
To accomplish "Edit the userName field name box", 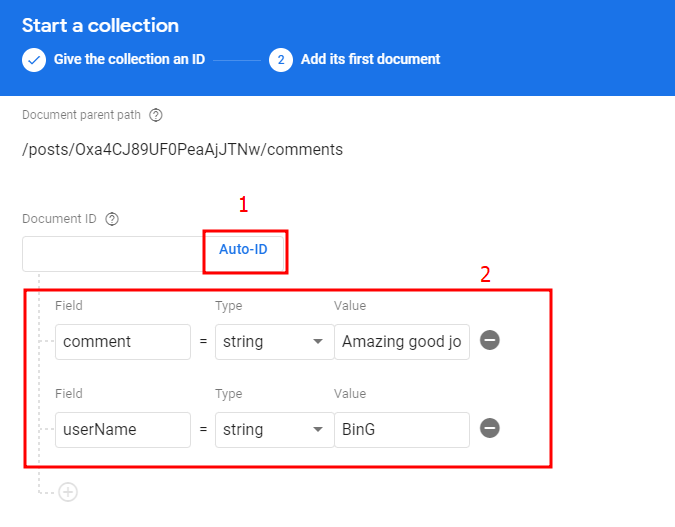I will (x=123, y=430).
